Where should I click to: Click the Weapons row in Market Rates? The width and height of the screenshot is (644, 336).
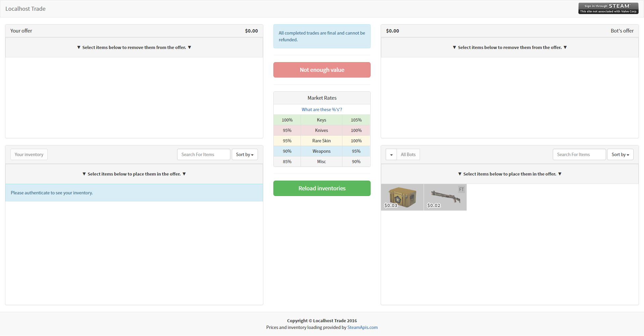321,151
